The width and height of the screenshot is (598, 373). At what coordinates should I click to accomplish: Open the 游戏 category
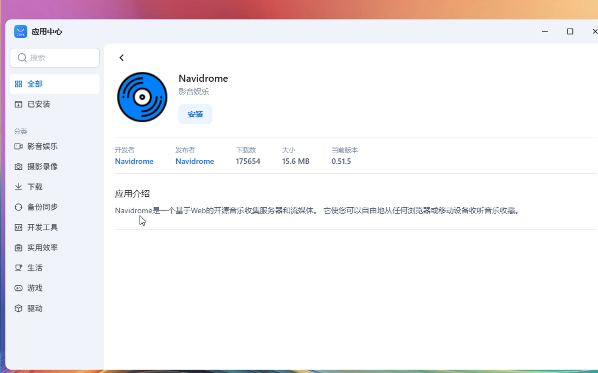click(x=55, y=288)
